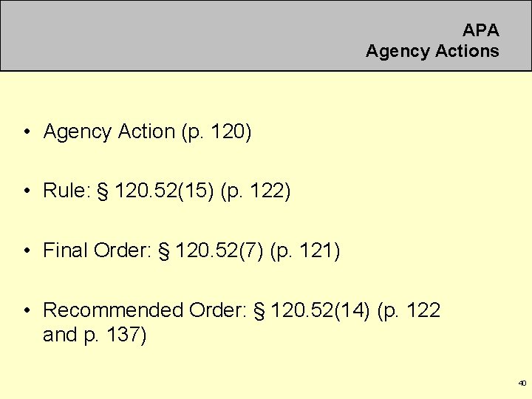Click the '§ 120.52(14)' citation
This screenshot has height=399, width=532.
point(312,310)
